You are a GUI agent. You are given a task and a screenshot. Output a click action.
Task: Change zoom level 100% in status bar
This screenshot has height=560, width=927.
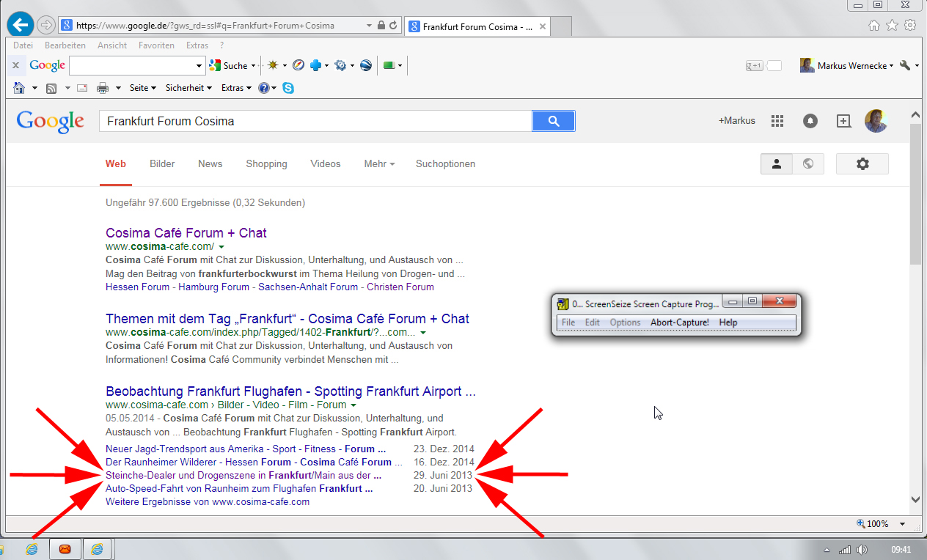coord(881,524)
